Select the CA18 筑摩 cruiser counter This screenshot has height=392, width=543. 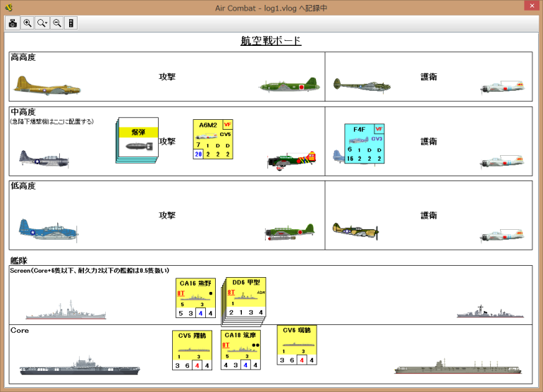(240, 350)
